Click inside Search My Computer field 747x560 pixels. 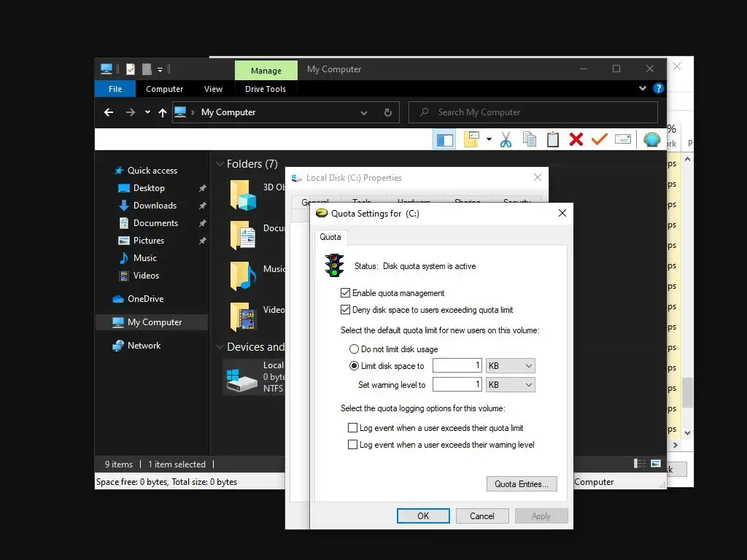click(533, 112)
